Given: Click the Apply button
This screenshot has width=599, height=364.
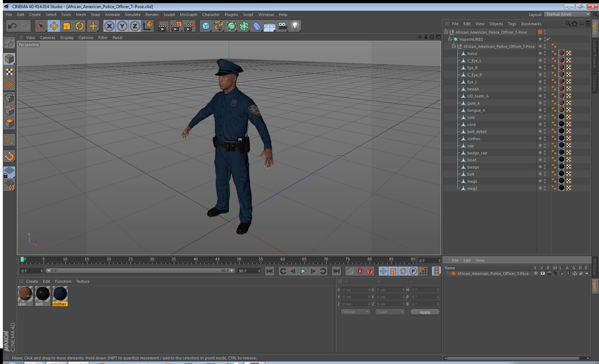Looking at the screenshot, I should tap(425, 312).
